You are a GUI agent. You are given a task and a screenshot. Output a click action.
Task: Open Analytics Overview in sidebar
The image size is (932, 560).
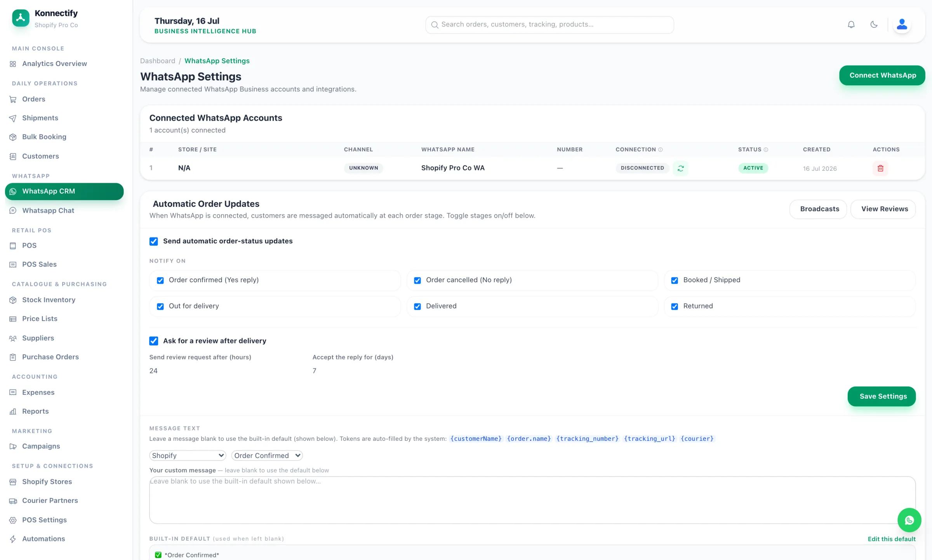tap(54, 64)
